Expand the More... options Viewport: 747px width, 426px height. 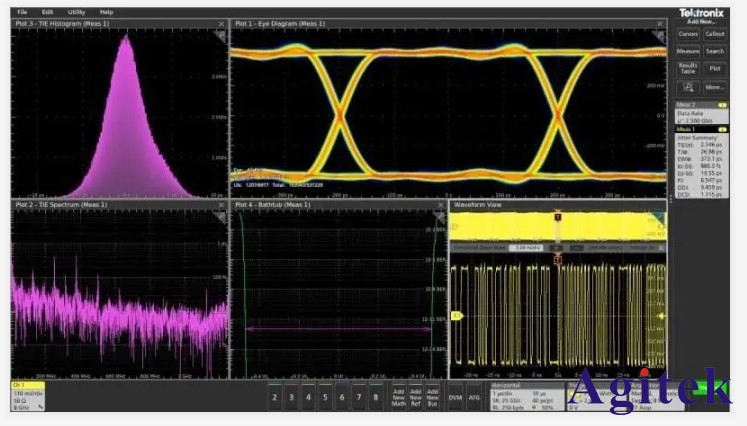[x=715, y=87]
